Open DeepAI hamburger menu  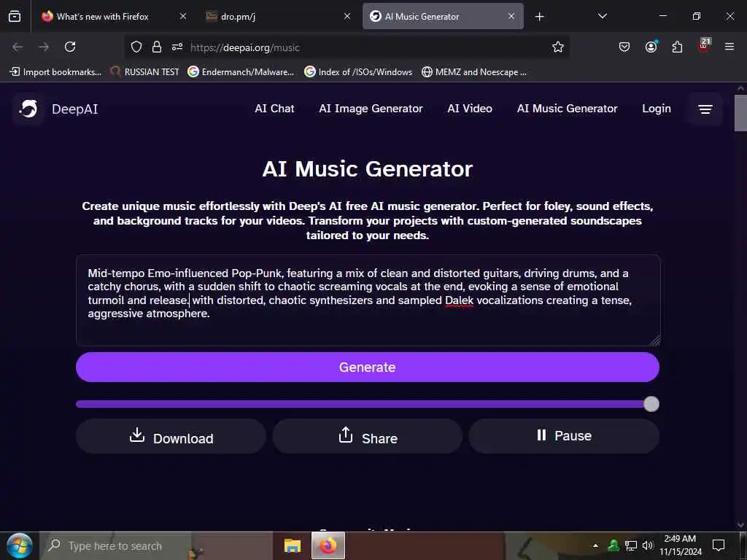(x=705, y=109)
